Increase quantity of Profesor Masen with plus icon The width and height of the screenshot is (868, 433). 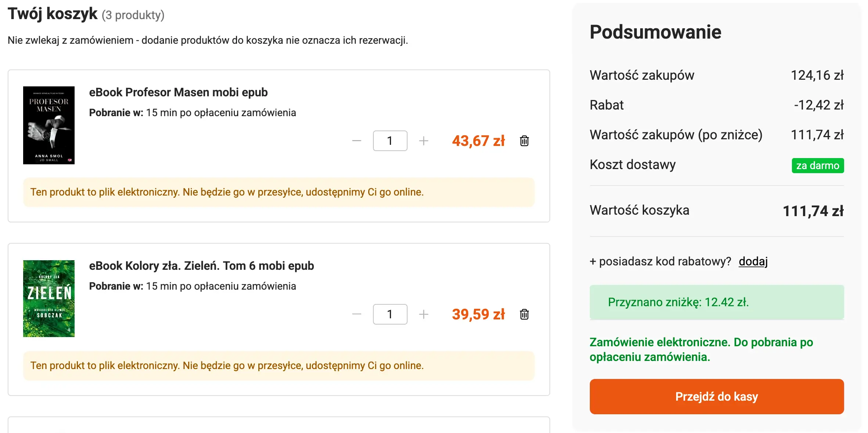[424, 141]
